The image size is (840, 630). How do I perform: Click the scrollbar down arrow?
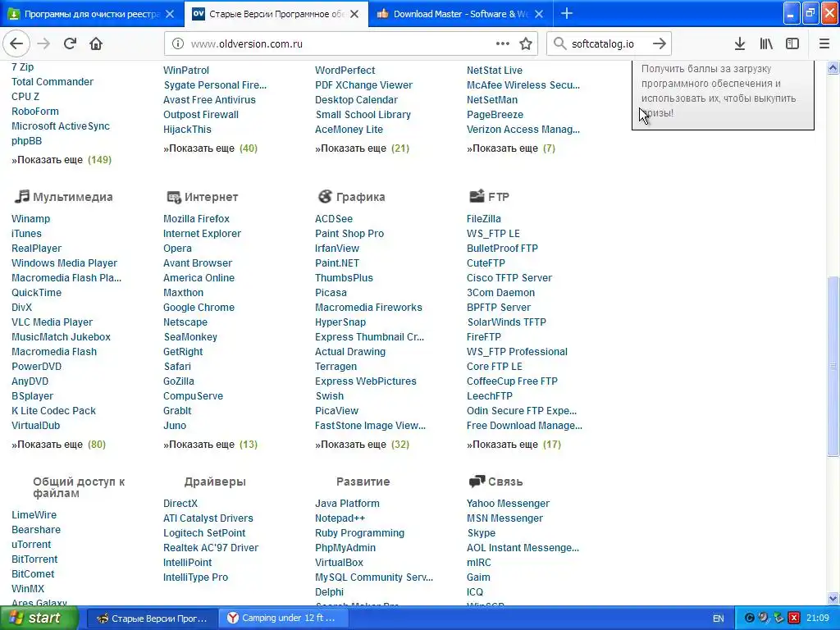(833, 598)
